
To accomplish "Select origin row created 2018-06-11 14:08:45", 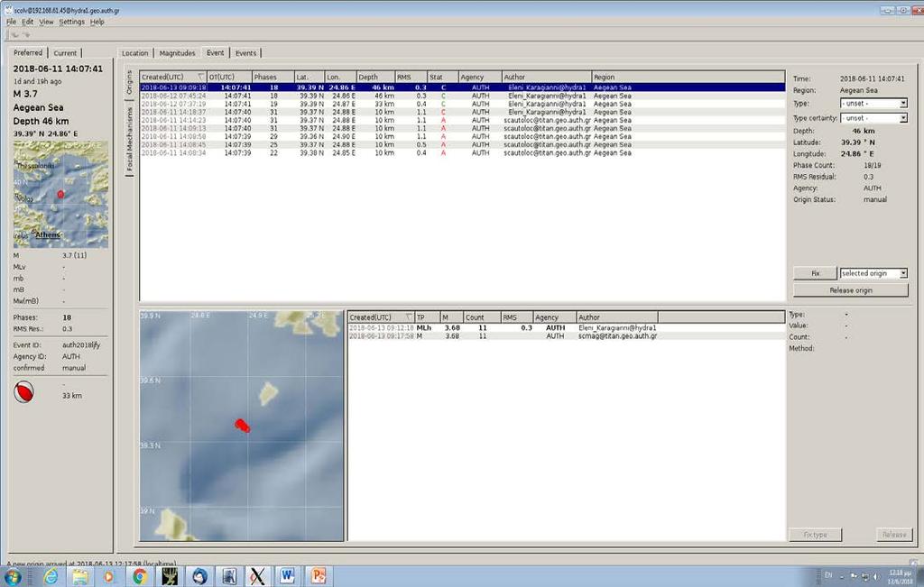I will tap(463, 145).
